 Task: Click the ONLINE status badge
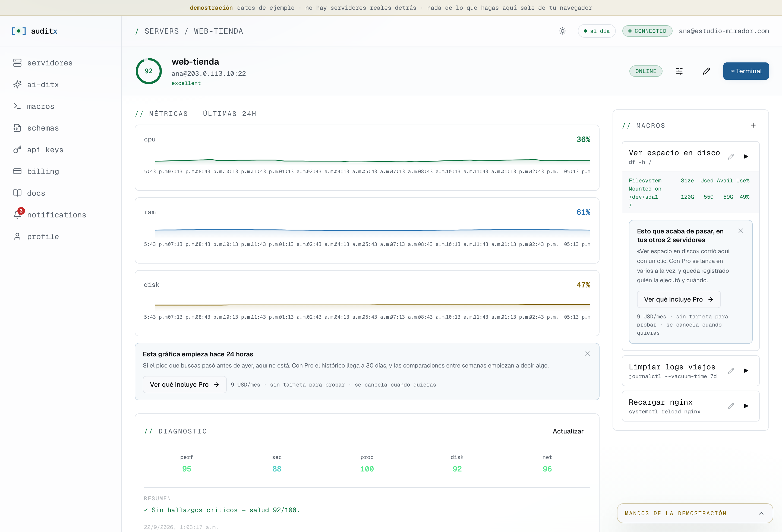[x=646, y=71]
